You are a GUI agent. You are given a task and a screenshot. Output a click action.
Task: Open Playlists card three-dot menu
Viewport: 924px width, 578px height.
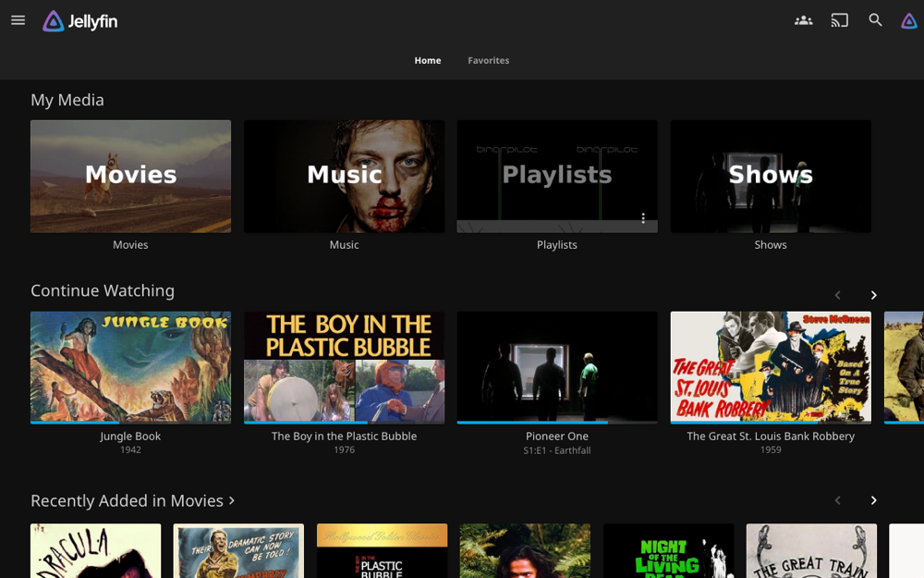tap(643, 218)
